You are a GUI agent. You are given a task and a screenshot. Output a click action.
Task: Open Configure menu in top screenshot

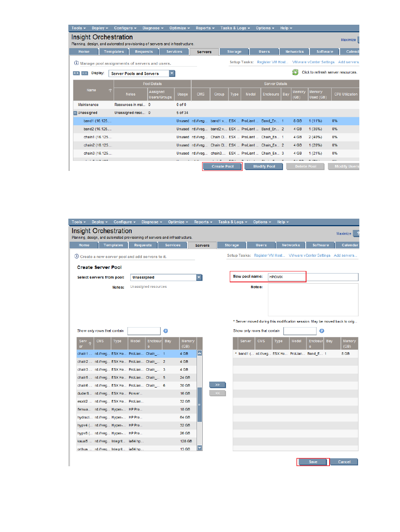pyautogui.click(x=125, y=28)
